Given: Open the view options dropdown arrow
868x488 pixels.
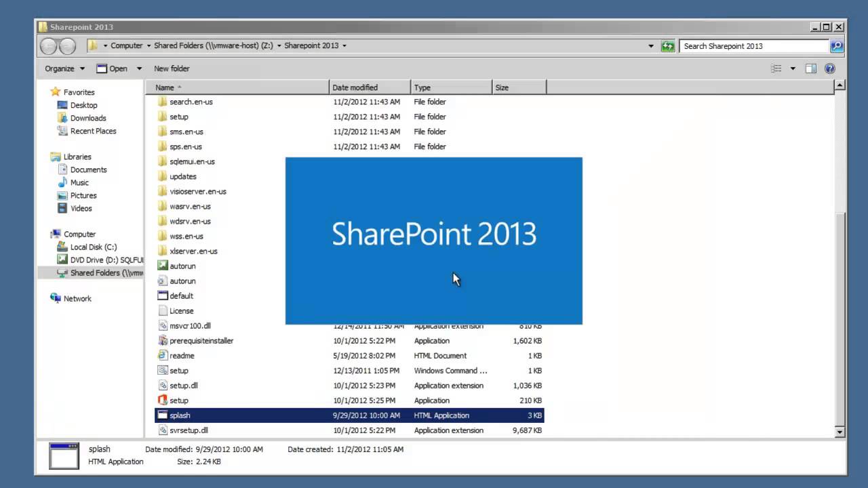Looking at the screenshot, I should point(792,68).
